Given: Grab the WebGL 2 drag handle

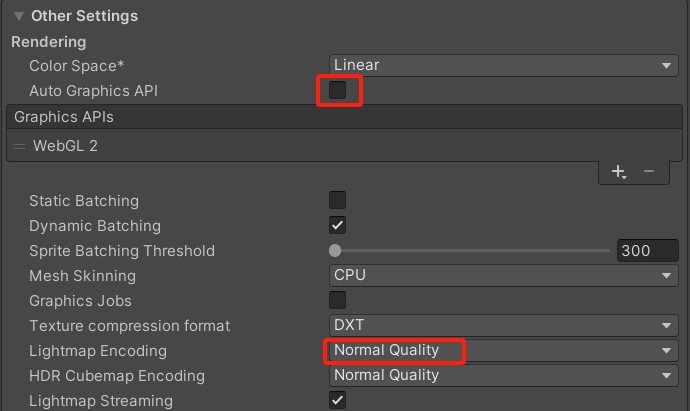Looking at the screenshot, I should [x=20, y=146].
